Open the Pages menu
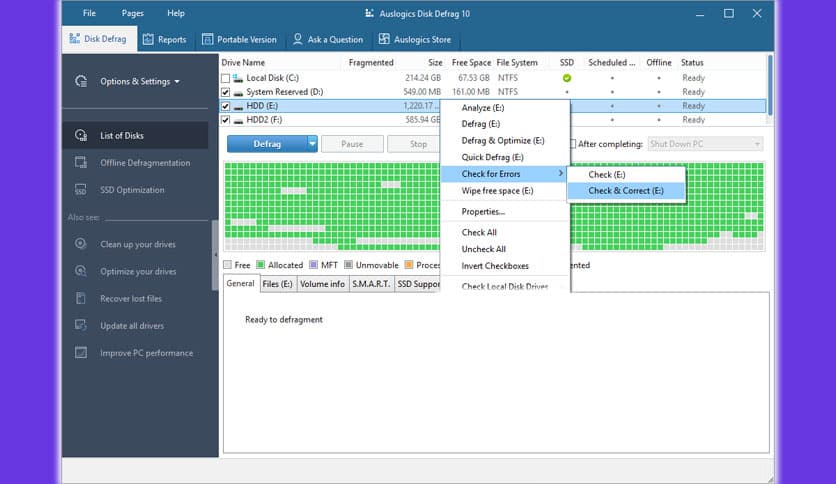The image size is (836, 484). pos(133,13)
